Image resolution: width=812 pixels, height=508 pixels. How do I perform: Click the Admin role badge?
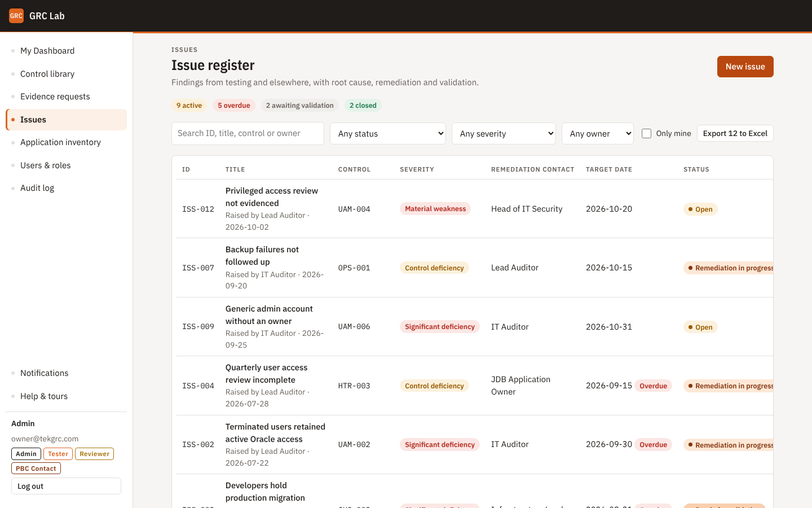pyautogui.click(x=27, y=454)
